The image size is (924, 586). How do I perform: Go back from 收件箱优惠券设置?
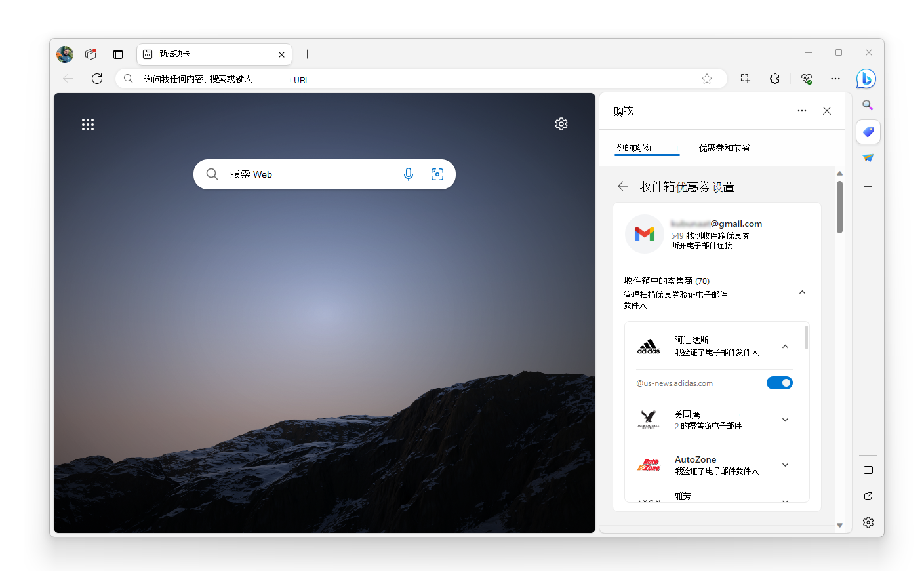pyautogui.click(x=623, y=187)
